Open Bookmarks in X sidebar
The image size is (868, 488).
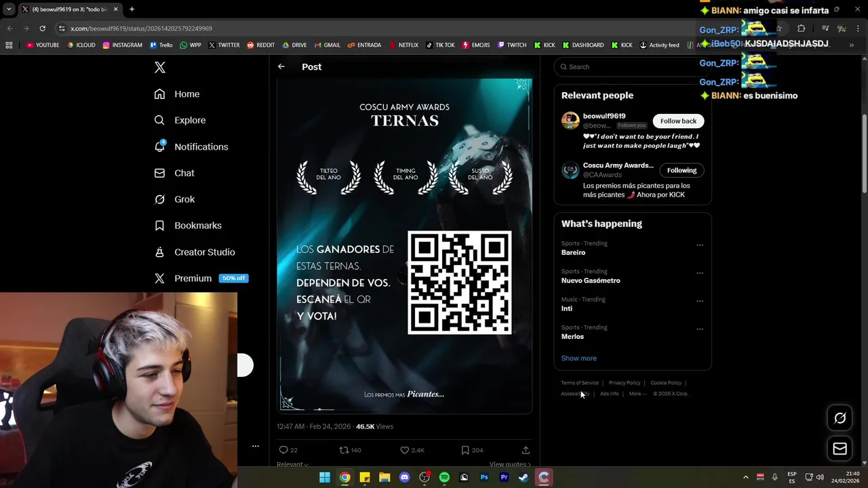click(x=188, y=226)
